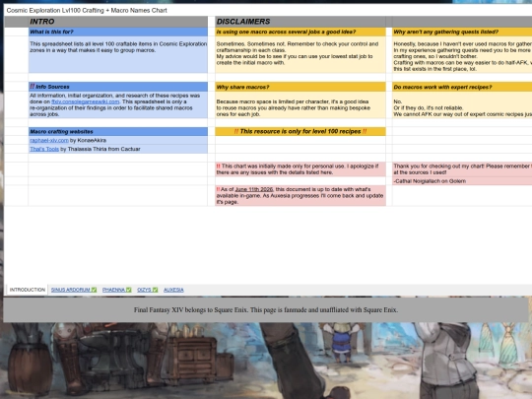The height and width of the screenshot is (399, 532).
Task: Select the DISCLAIMERS heading cell
Action: pos(300,22)
